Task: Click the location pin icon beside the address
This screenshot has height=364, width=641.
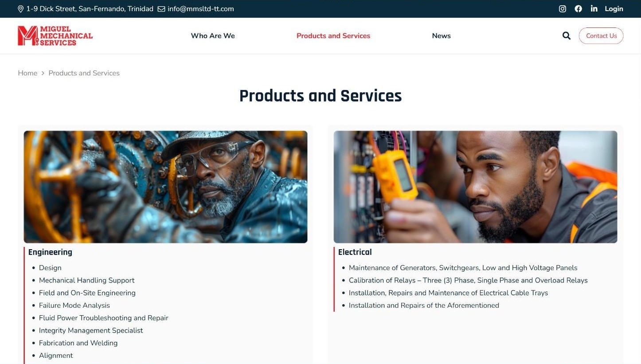Action: click(x=20, y=9)
